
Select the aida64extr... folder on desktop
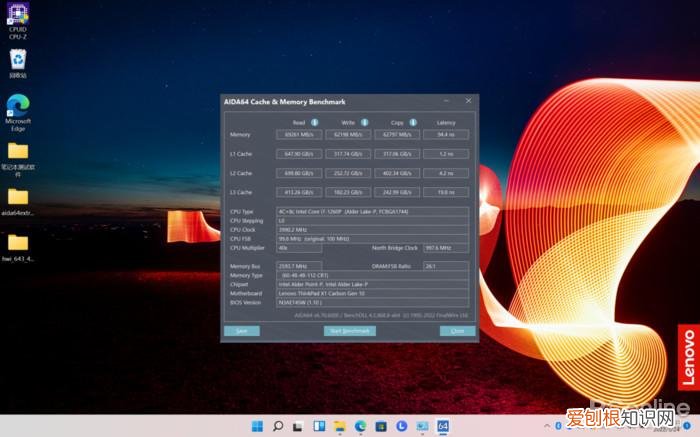[18, 202]
